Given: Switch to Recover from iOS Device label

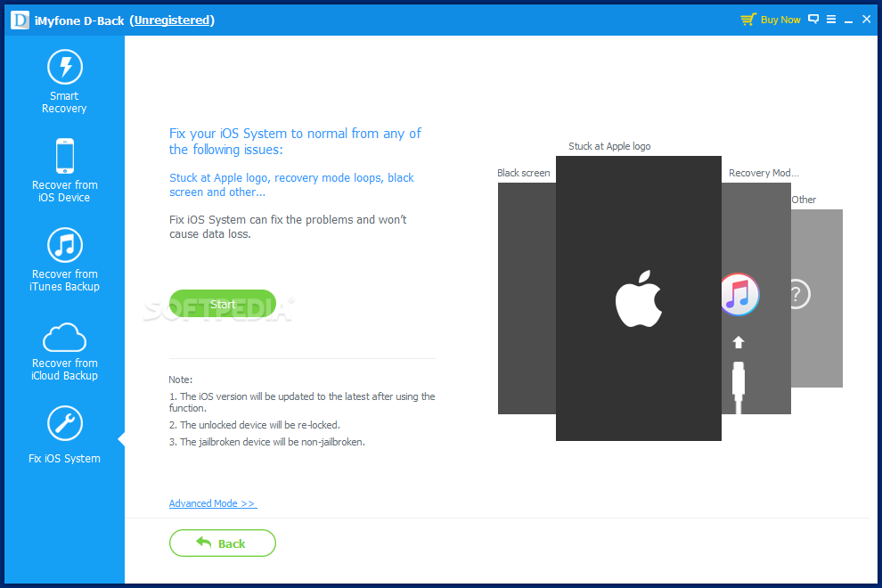Looking at the screenshot, I should coord(65,192).
